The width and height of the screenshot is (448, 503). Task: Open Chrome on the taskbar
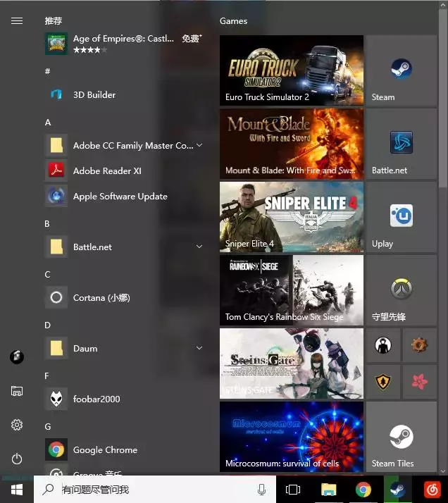click(363, 490)
